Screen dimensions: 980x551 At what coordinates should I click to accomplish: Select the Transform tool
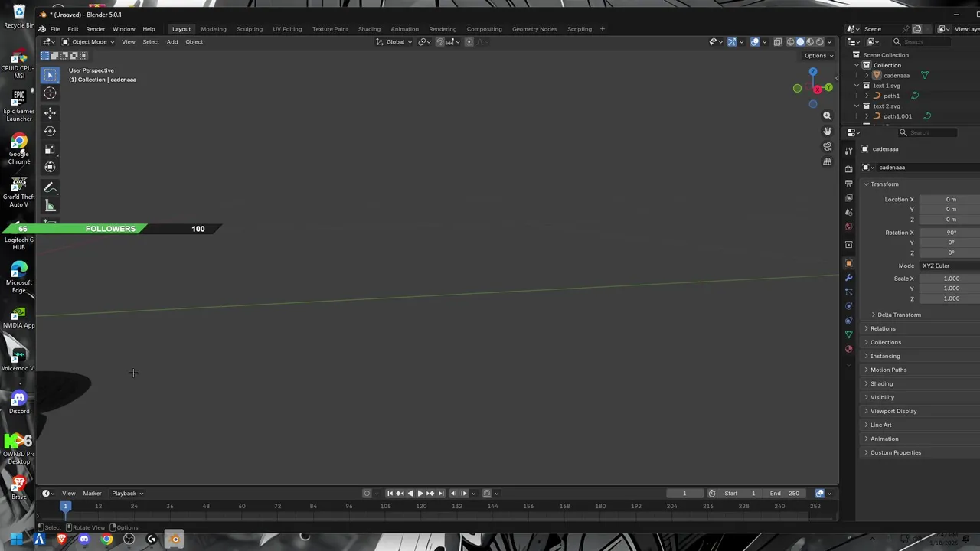tap(50, 167)
